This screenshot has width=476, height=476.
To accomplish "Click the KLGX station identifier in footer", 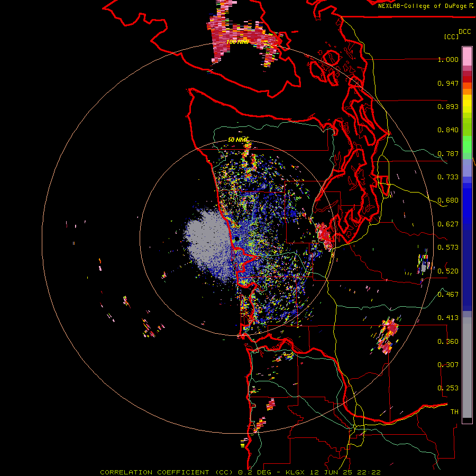I will click(295, 472).
